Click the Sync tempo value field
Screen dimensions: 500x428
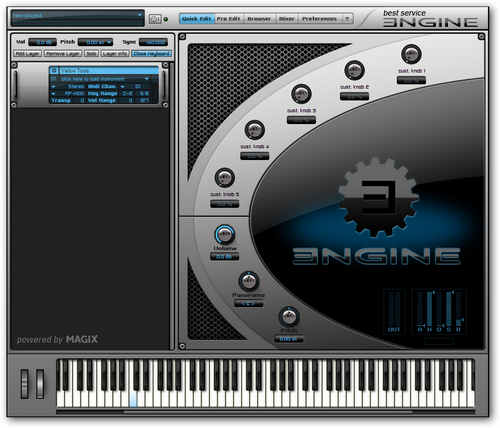coord(153,42)
